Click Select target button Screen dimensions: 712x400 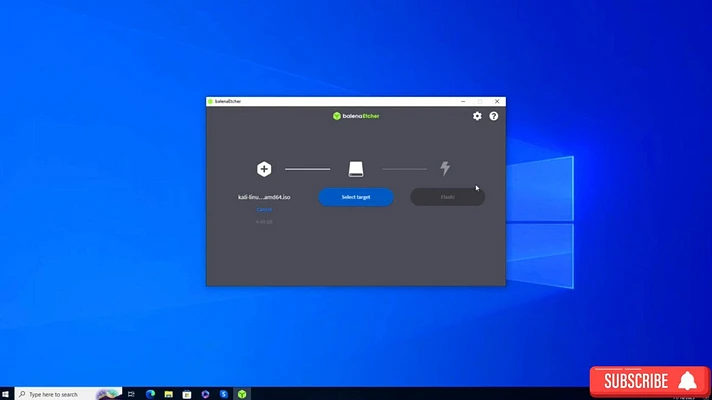click(x=356, y=197)
